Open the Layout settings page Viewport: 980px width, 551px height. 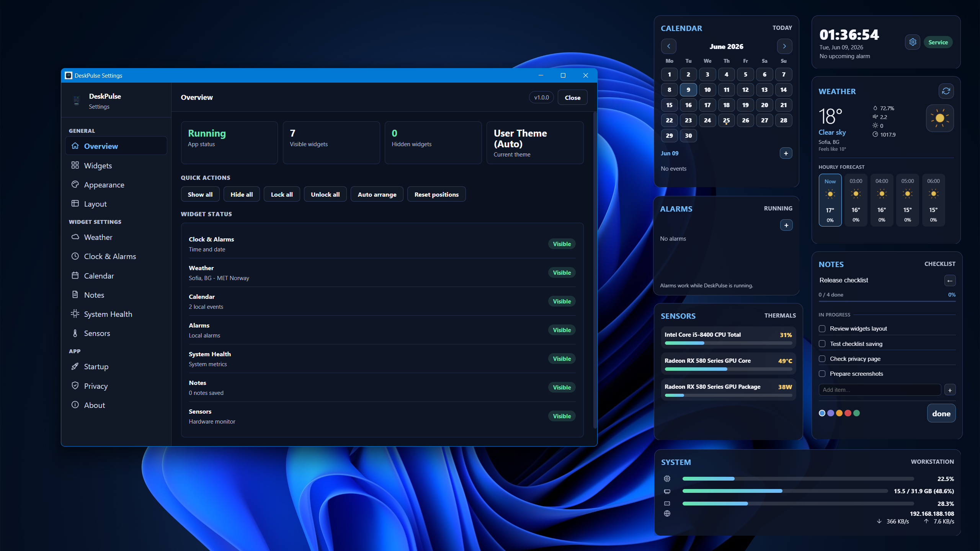pos(116,204)
